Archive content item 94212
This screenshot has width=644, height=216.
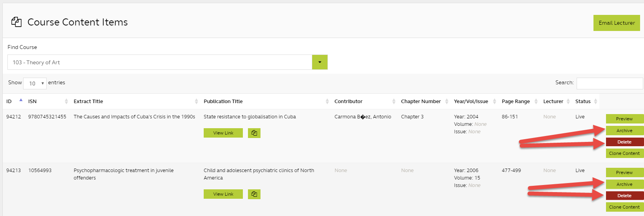pyautogui.click(x=624, y=131)
